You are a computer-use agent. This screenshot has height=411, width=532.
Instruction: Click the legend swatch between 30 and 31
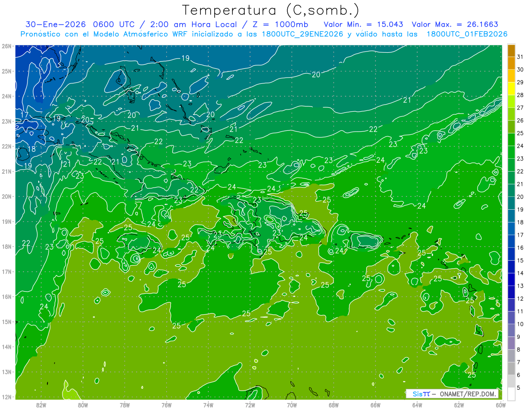[511, 63]
